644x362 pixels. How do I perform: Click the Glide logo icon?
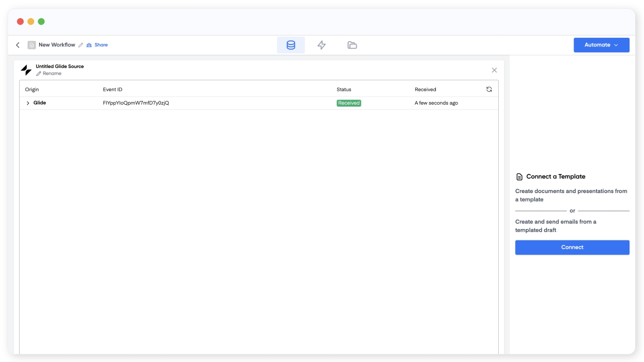point(26,70)
